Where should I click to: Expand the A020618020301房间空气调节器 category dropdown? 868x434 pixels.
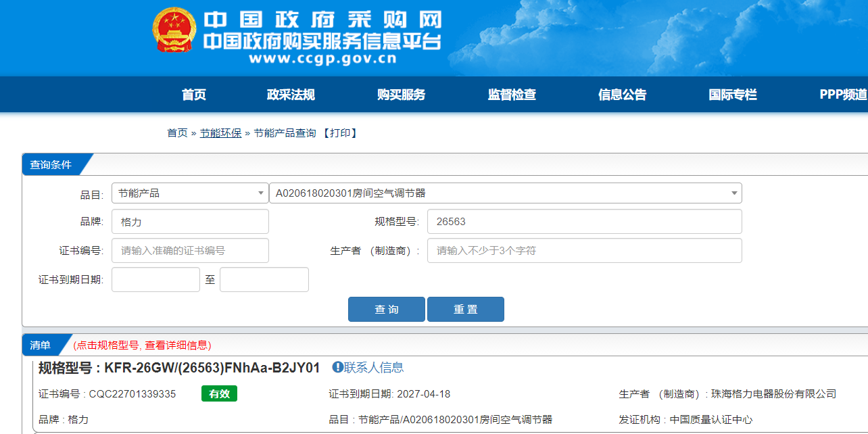505,193
